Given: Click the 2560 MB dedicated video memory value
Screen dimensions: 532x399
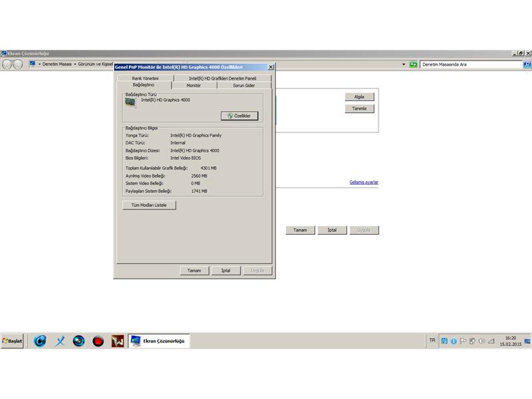Looking at the screenshot, I should pyautogui.click(x=199, y=176).
